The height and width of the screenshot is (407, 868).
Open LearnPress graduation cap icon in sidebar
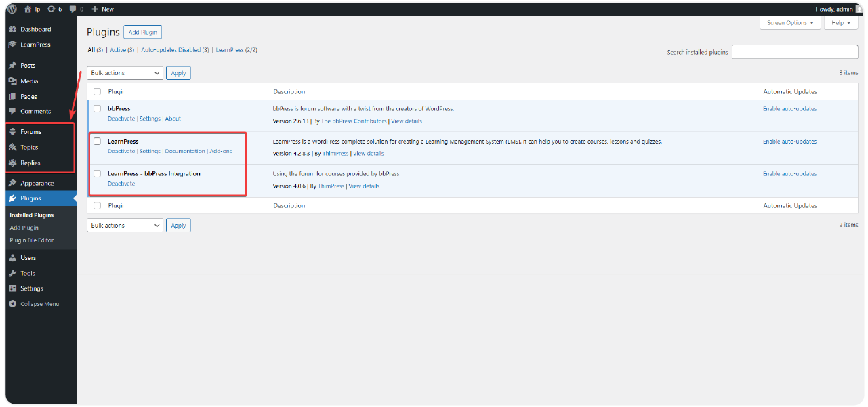(12, 45)
